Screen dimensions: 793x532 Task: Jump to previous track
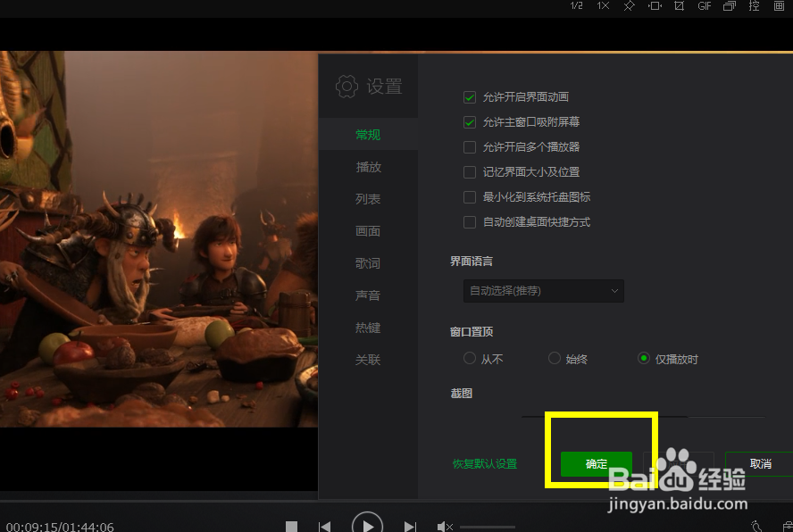tap(325, 527)
